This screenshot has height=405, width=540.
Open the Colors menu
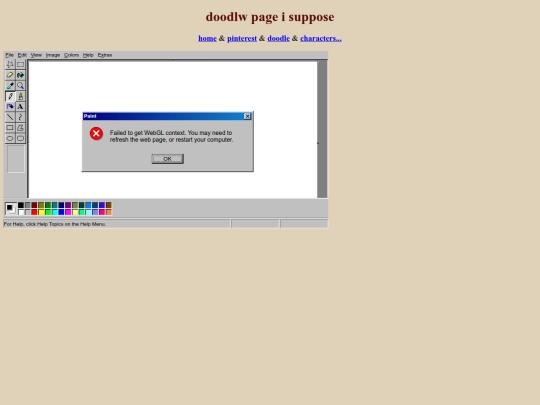[71, 55]
